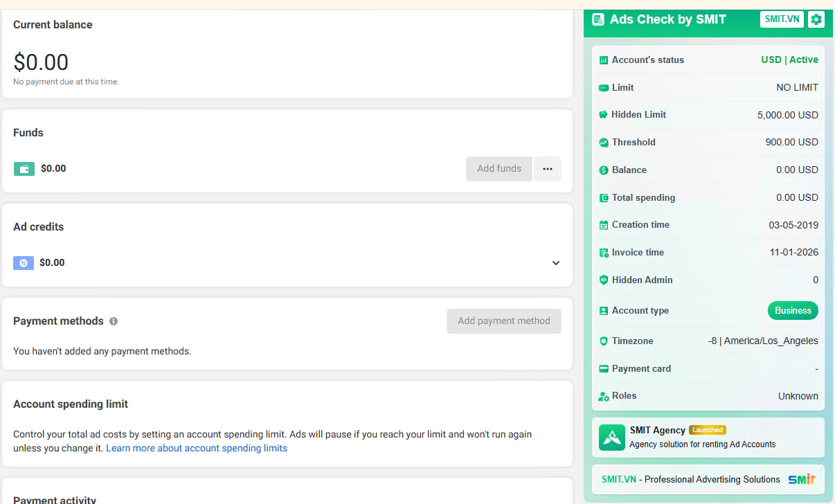Click the Balance dollar coin icon

coord(604,170)
